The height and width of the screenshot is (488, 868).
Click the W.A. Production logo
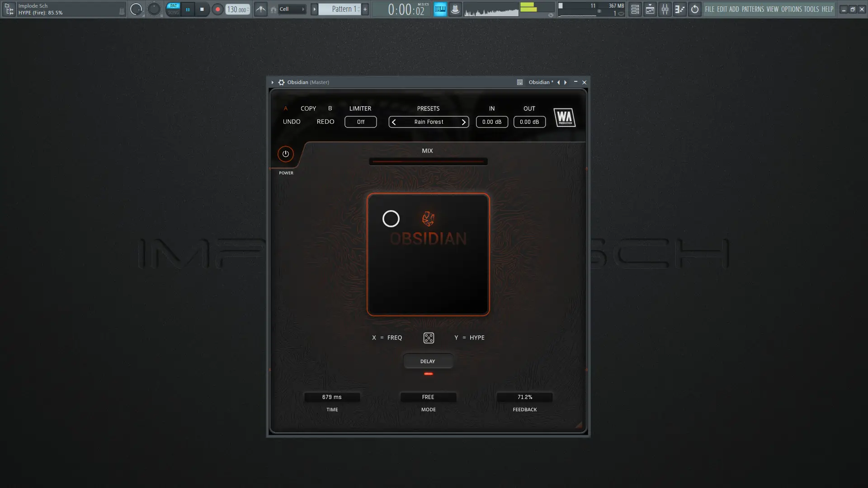pos(564,117)
